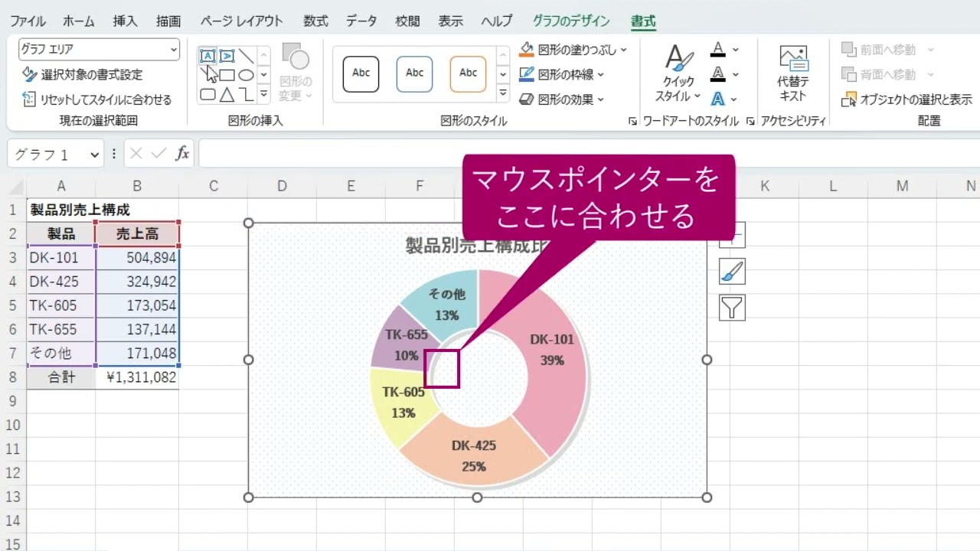980x551 pixels.
Task: Select cell B8 containing ¥1,311,082
Action: [x=137, y=377]
